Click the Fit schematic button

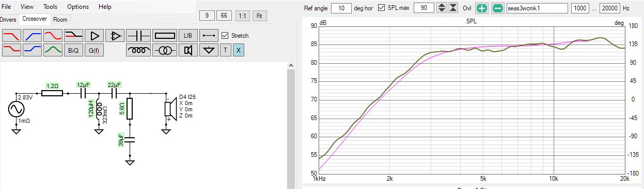click(259, 16)
